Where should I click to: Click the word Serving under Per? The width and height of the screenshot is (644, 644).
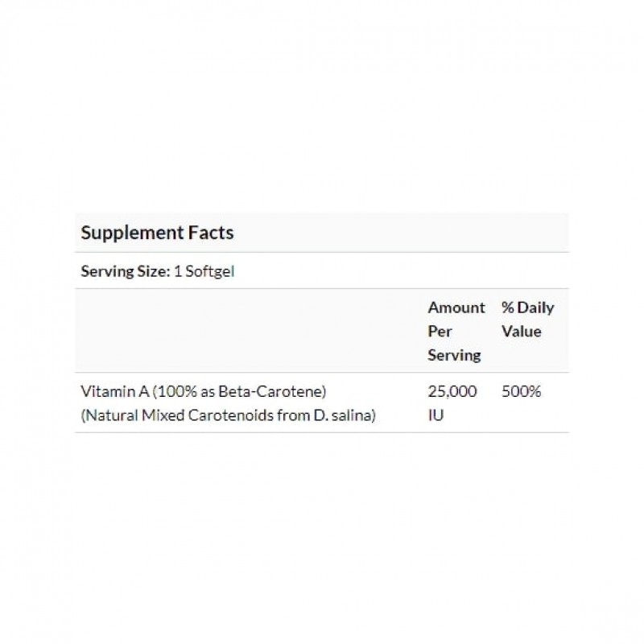point(454,354)
